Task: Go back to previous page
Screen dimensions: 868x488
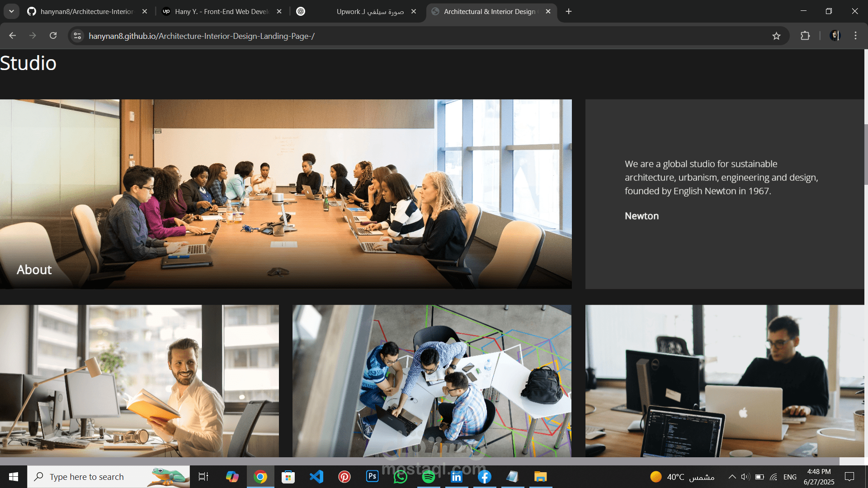Action: coord(13,36)
